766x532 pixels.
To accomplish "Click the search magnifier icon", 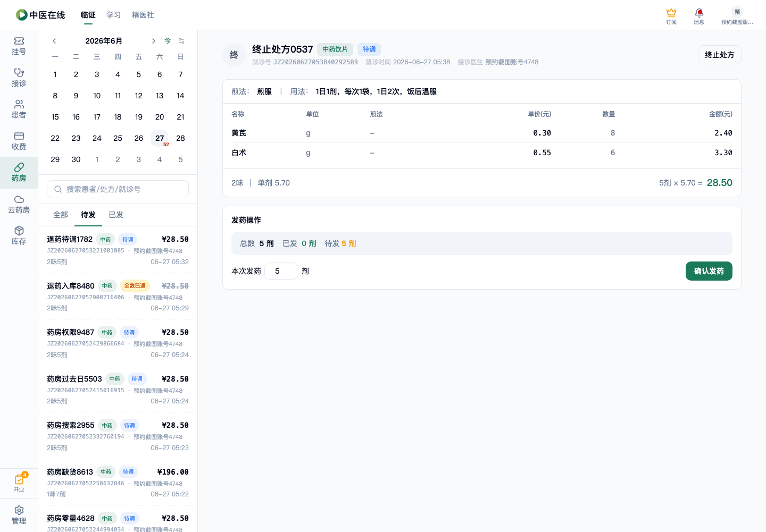I will (58, 189).
